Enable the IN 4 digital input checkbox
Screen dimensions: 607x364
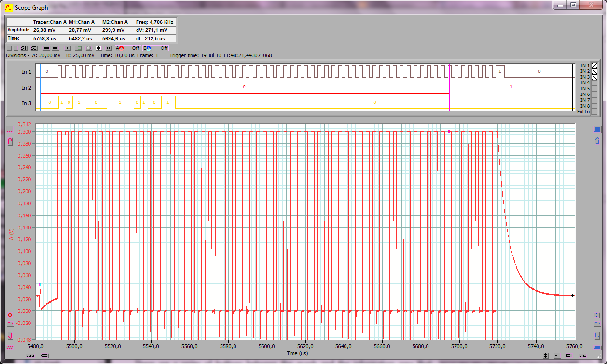(x=594, y=82)
